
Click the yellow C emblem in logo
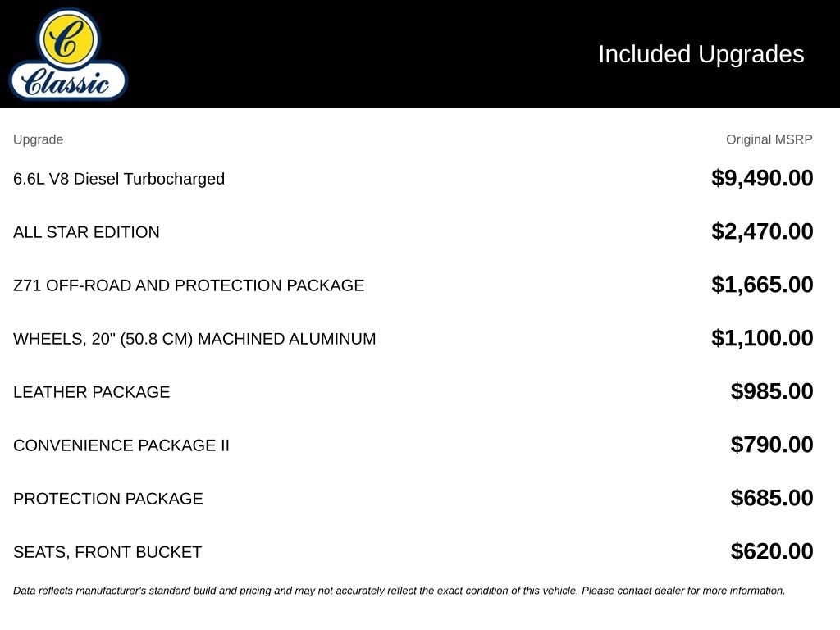coord(68,39)
